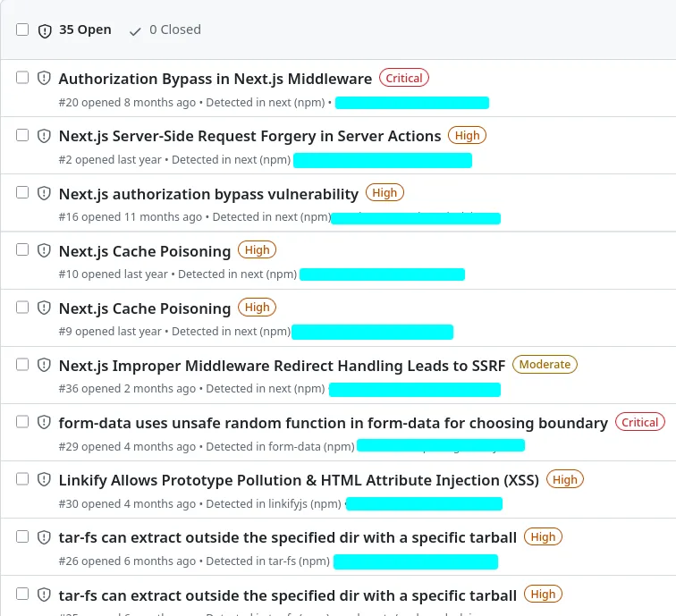
Task: Toggle the select-all alerts checkbox in header
Action: pyautogui.click(x=22, y=30)
